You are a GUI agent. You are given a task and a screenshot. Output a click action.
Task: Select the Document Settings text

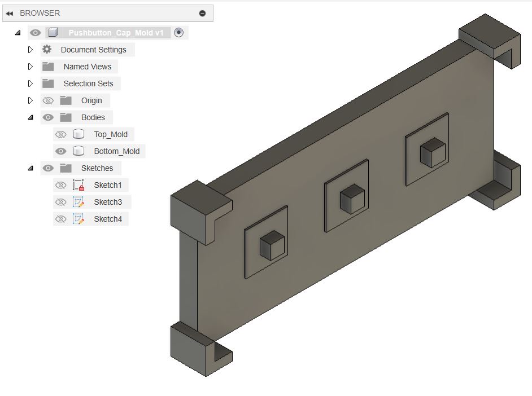(94, 50)
